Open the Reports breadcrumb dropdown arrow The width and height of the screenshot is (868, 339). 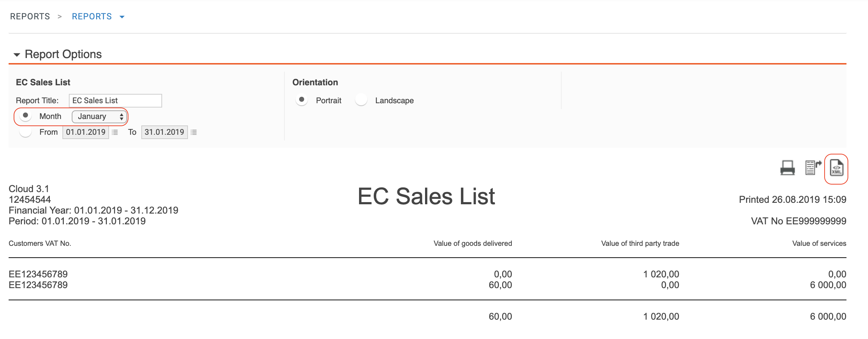click(122, 17)
